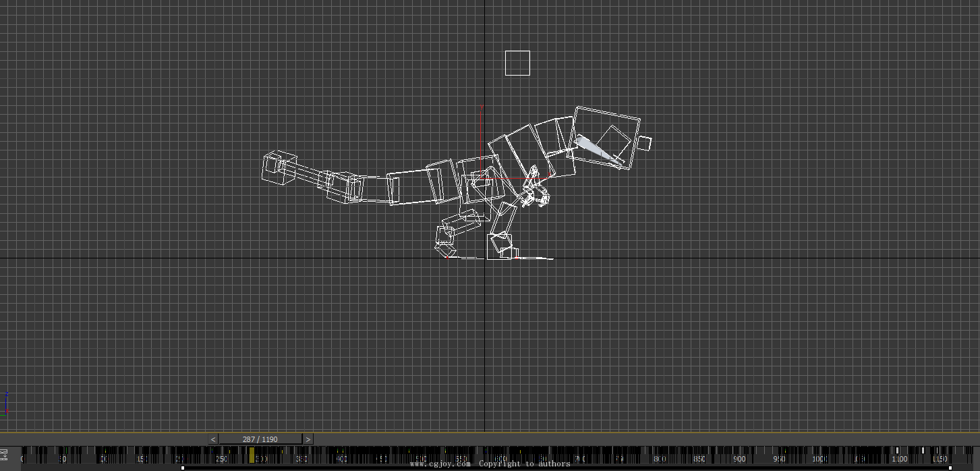This screenshot has width=980, height=471.
Task: Jump to frame 1100 on the track bar
Action: 898,458
